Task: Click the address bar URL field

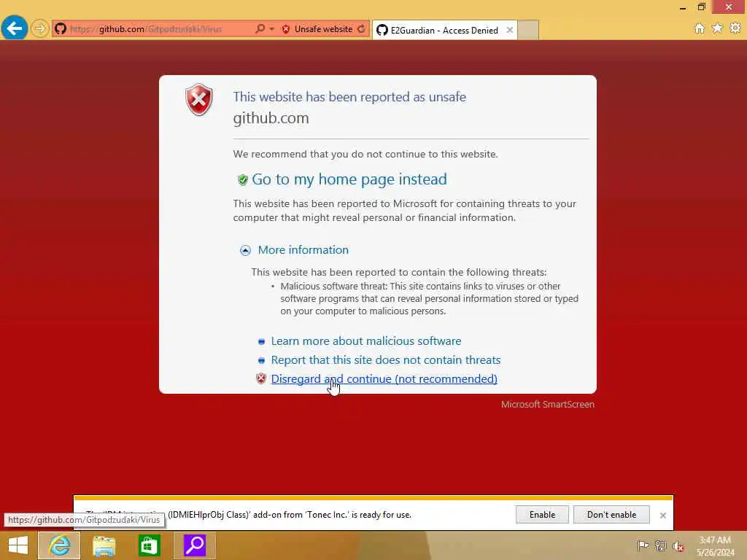Action: (160, 29)
